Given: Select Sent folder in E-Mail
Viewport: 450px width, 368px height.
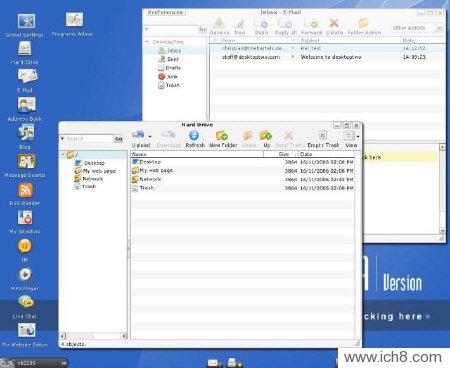Looking at the screenshot, I should coord(169,59).
